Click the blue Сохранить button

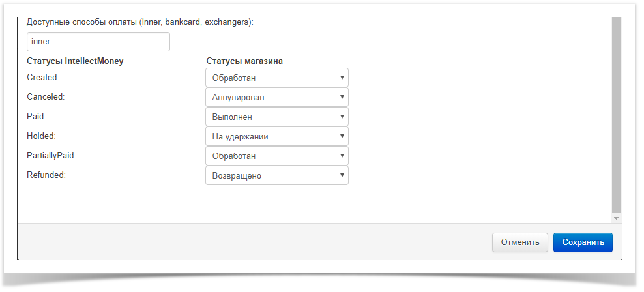click(x=583, y=242)
